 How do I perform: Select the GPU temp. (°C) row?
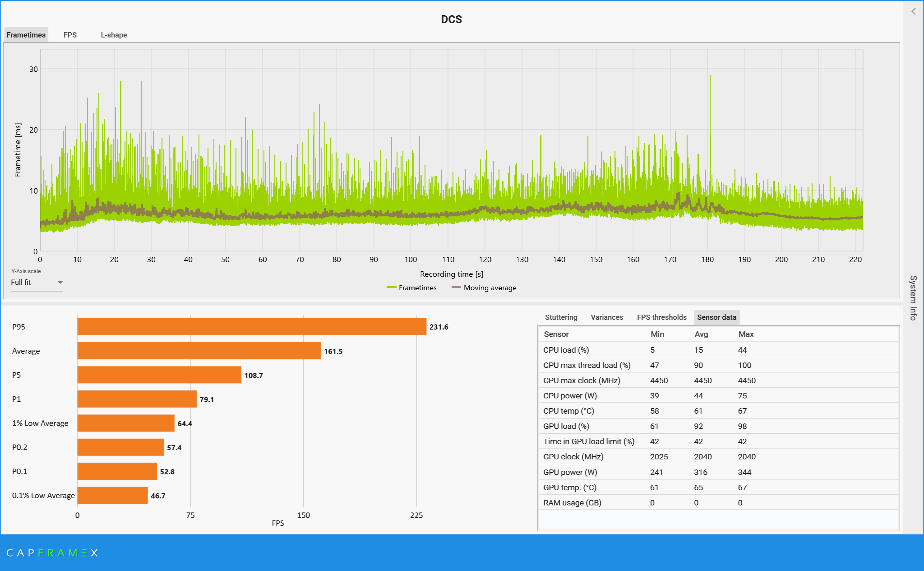pyautogui.click(x=718, y=487)
